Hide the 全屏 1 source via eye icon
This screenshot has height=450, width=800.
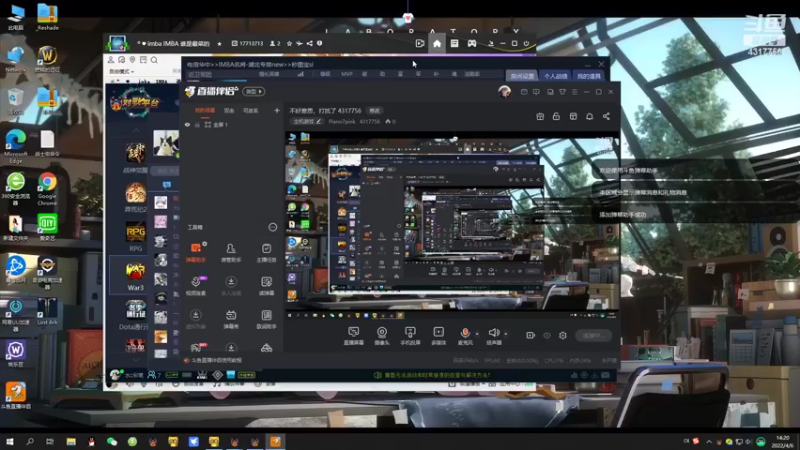point(187,124)
